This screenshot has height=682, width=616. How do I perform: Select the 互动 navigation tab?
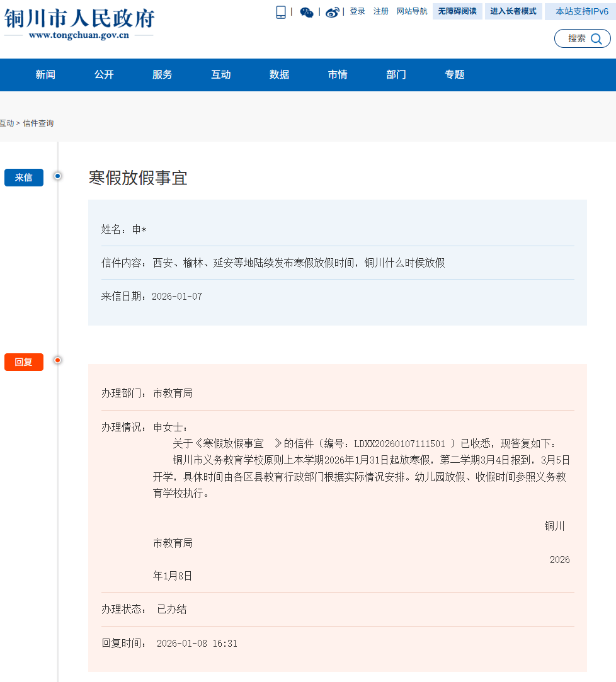pyautogui.click(x=220, y=74)
